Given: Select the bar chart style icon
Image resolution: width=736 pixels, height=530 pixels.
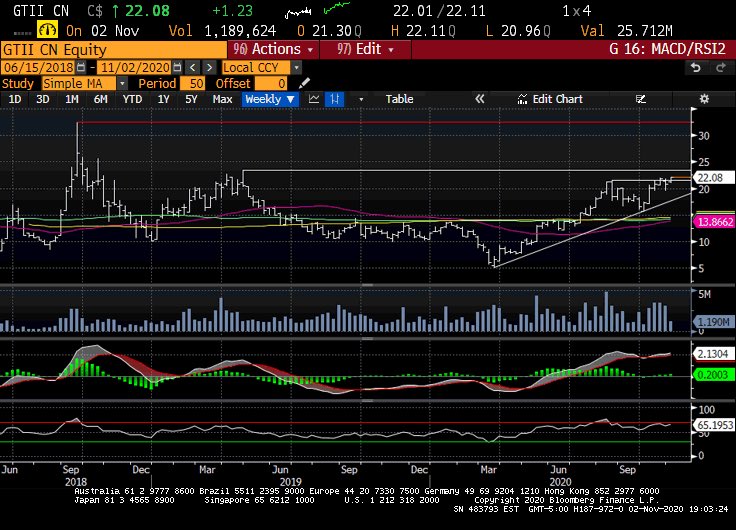Looking at the screenshot, I should click(334, 99).
